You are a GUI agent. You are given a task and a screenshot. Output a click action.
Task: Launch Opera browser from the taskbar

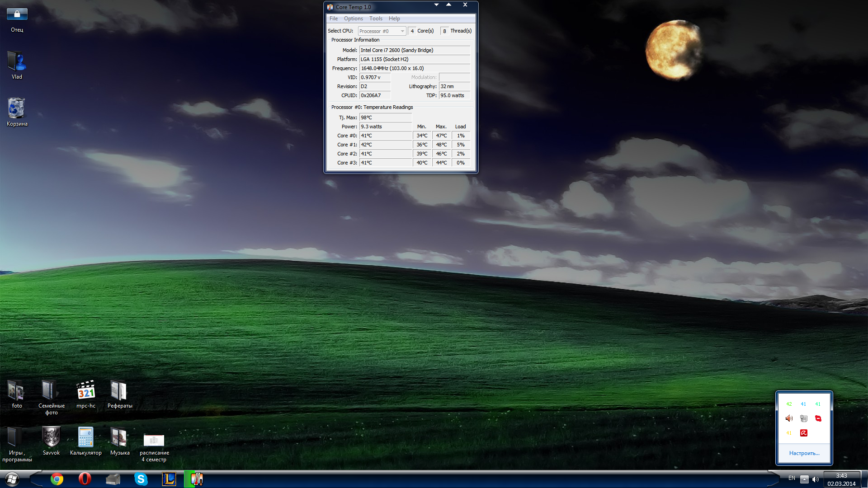click(x=85, y=479)
